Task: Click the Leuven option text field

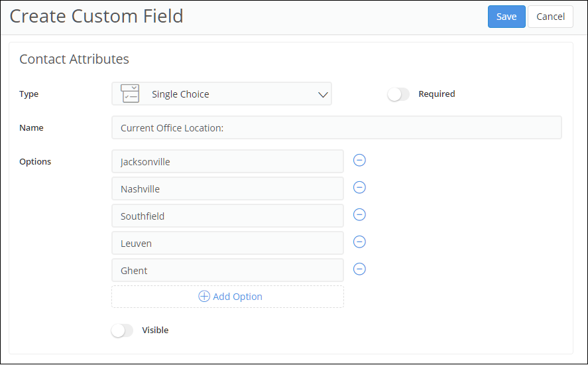Action: [227, 243]
